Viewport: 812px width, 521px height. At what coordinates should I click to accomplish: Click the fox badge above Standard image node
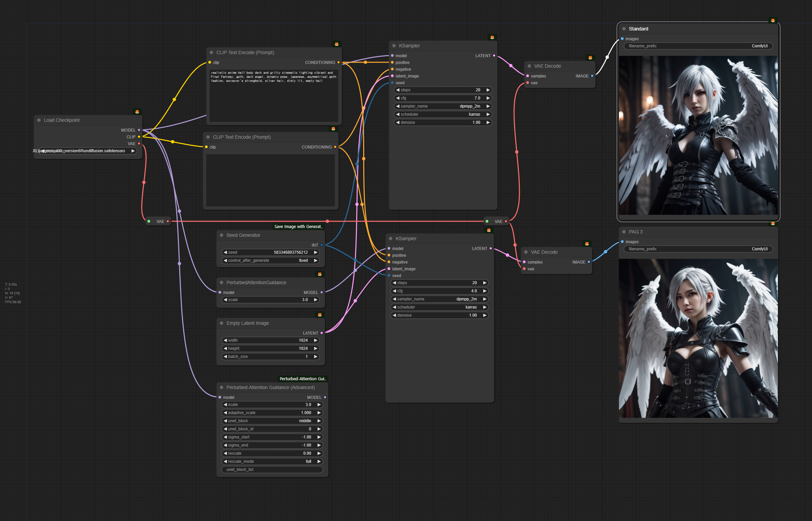pyautogui.click(x=773, y=20)
